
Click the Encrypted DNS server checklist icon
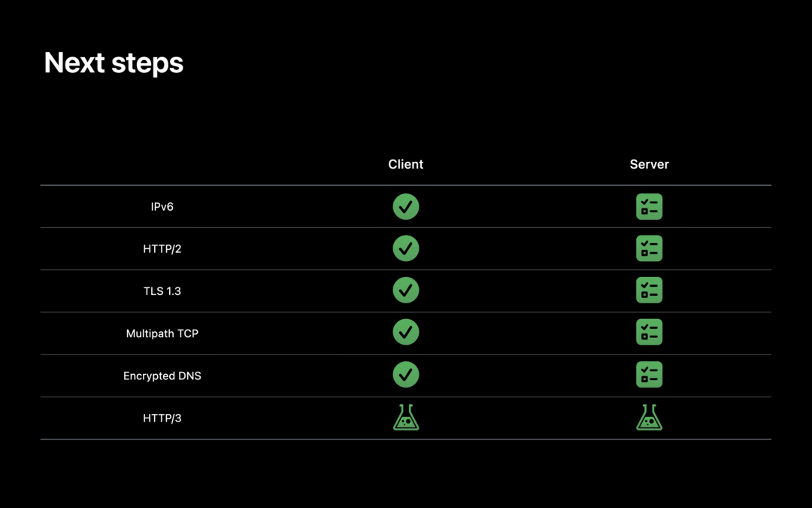click(x=649, y=375)
